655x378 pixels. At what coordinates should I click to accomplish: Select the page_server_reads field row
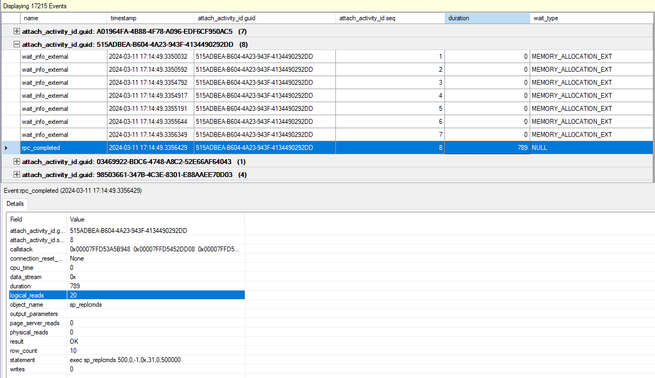click(127, 323)
